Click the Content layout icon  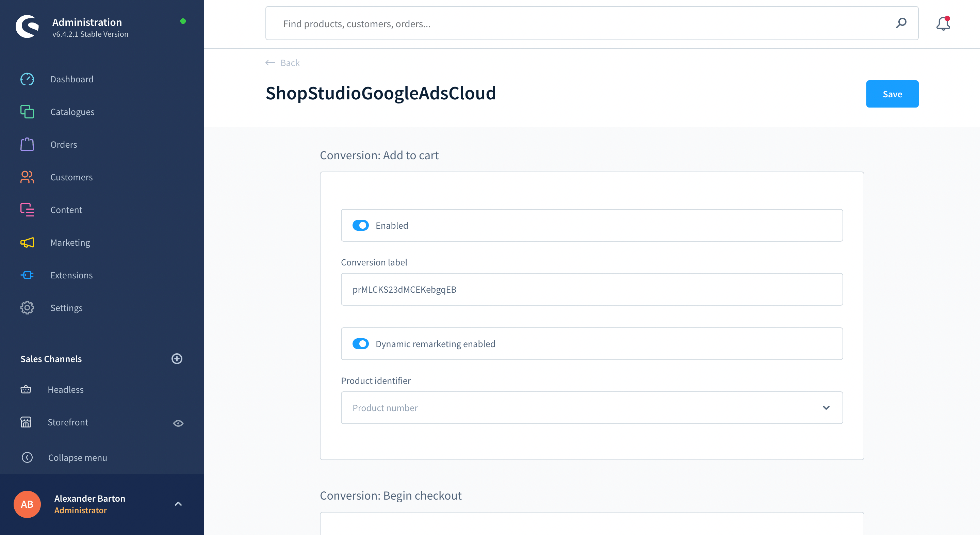(27, 210)
